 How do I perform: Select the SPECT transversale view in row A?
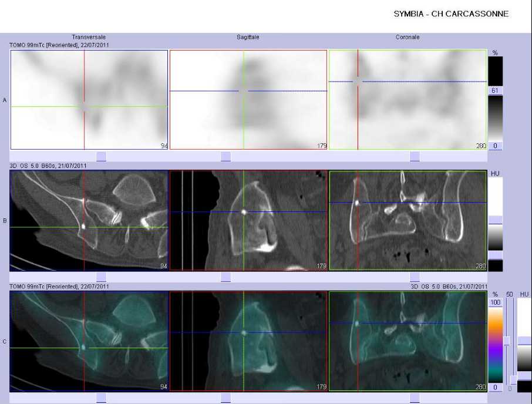pos(89,100)
